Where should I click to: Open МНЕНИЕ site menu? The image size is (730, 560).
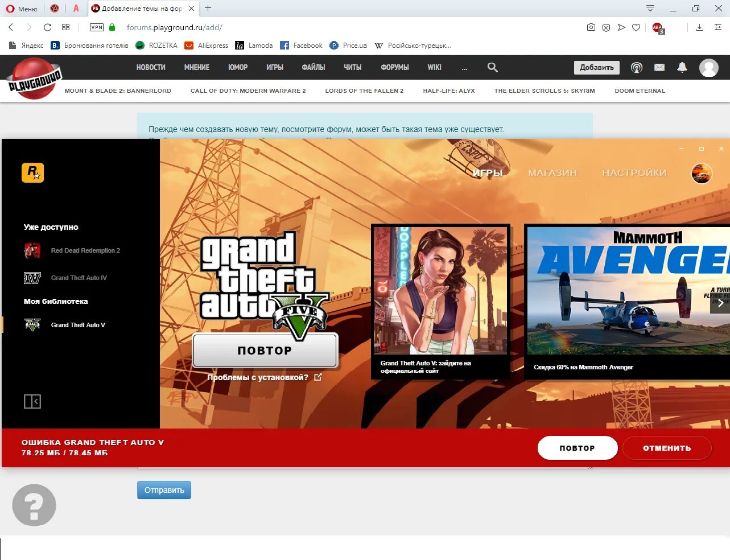tap(197, 67)
